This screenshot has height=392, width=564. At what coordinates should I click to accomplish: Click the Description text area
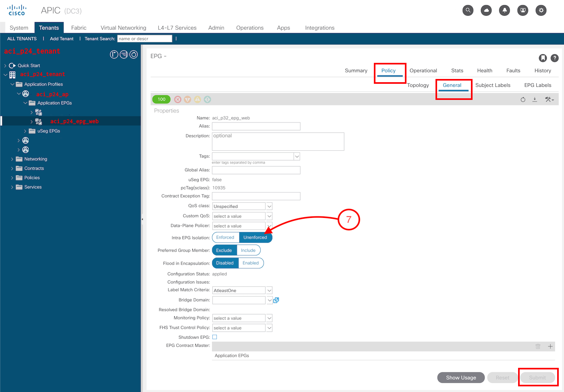coord(278,141)
